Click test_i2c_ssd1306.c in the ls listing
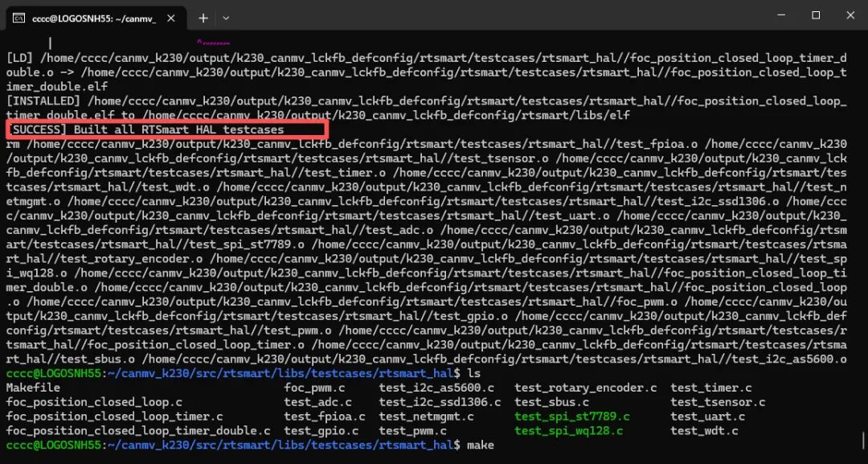 pos(440,402)
